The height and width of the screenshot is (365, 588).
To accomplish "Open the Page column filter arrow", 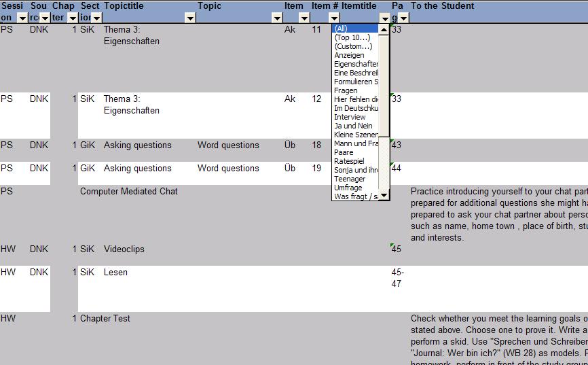I will [404, 18].
